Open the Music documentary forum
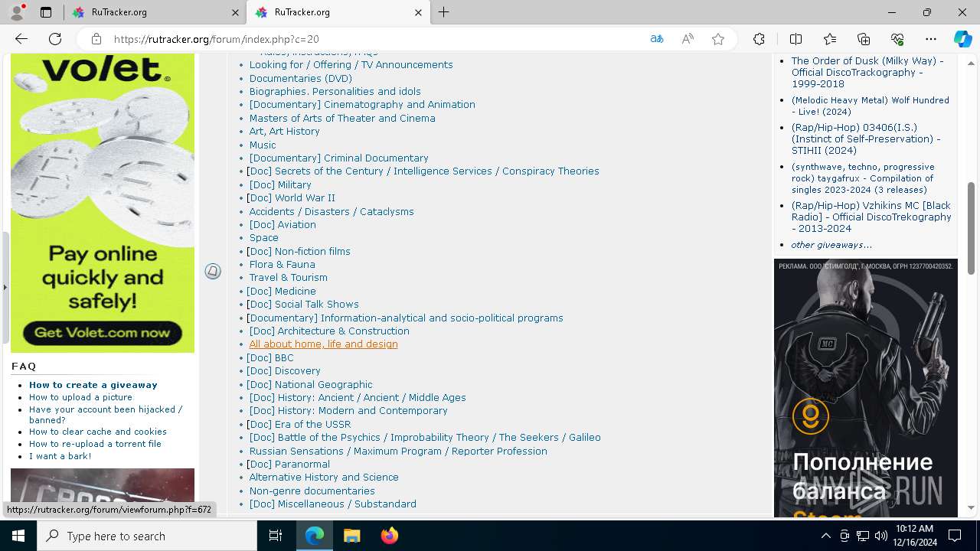The width and height of the screenshot is (980, 551). pyautogui.click(x=263, y=145)
